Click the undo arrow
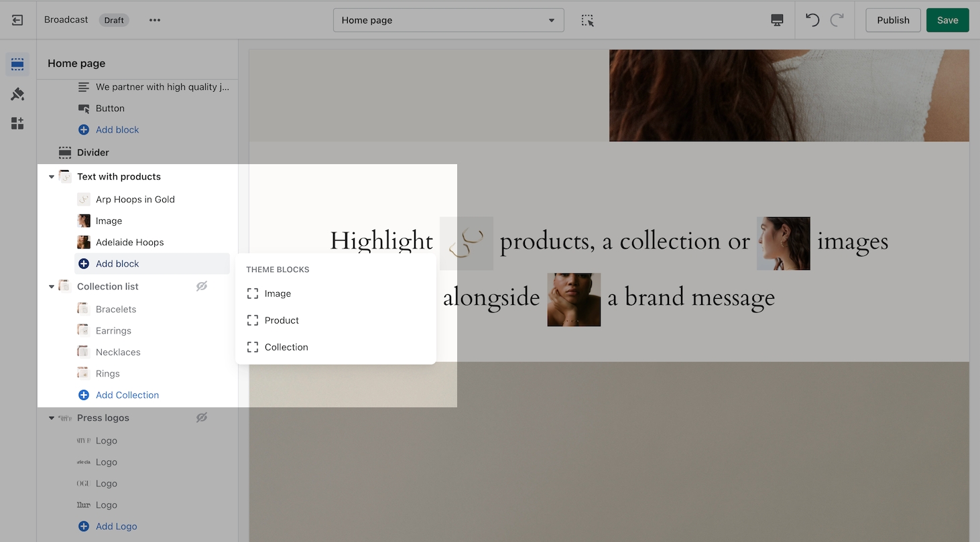Screen dimensions: 980x542 pyautogui.click(x=812, y=20)
